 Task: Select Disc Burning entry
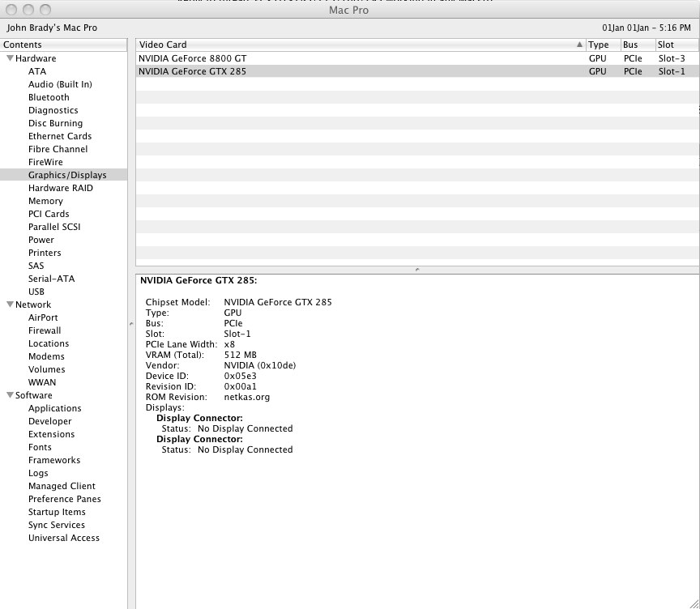click(x=55, y=123)
